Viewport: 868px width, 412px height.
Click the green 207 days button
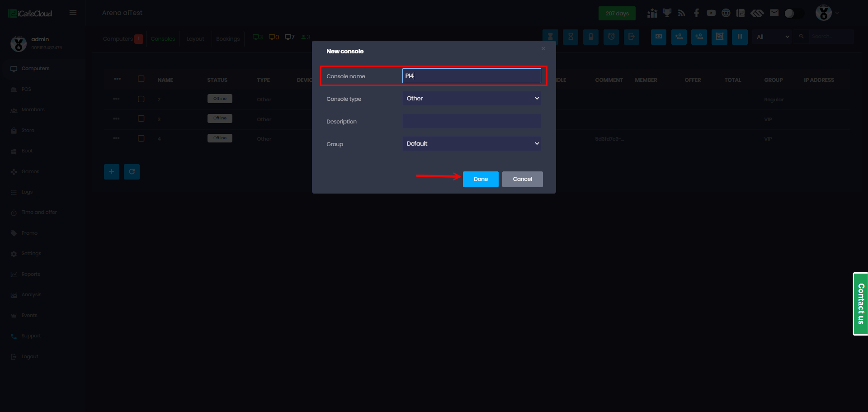[617, 14]
